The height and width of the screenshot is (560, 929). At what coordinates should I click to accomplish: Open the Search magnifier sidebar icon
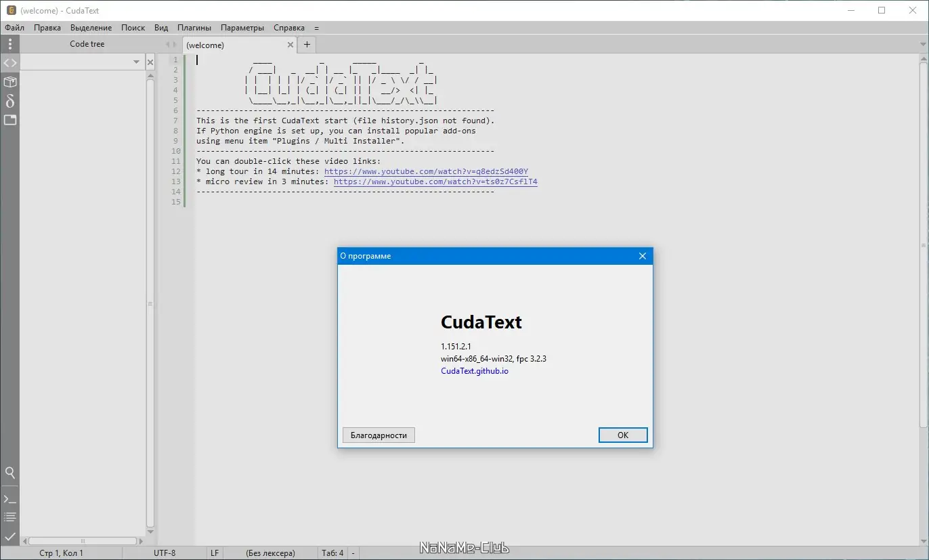tap(10, 473)
